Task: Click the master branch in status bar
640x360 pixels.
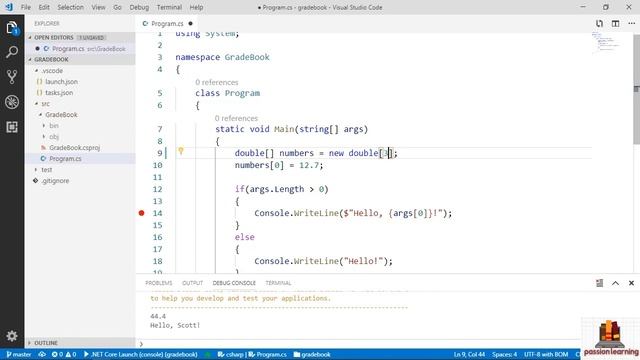Action: click(x=19, y=354)
